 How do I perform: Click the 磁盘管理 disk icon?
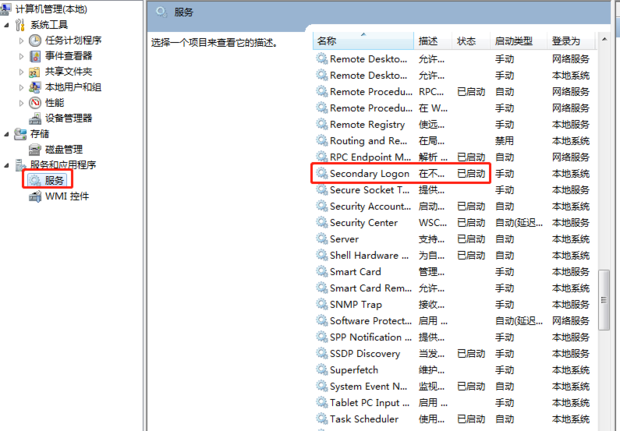coord(37,149)
